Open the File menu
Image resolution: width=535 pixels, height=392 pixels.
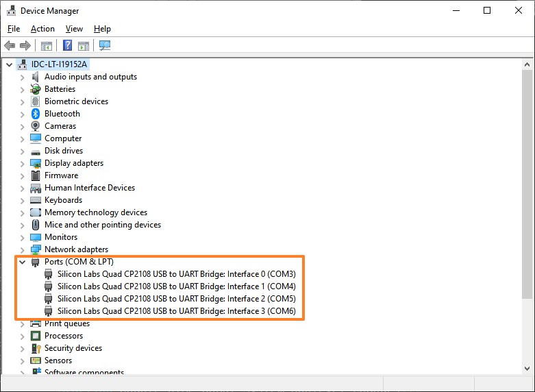click(14, 29)
